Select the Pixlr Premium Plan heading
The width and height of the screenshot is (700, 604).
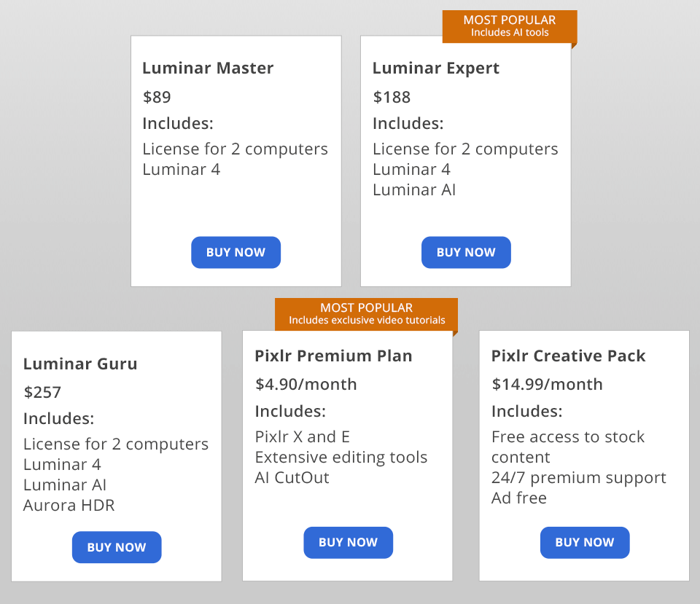[333, 356]
